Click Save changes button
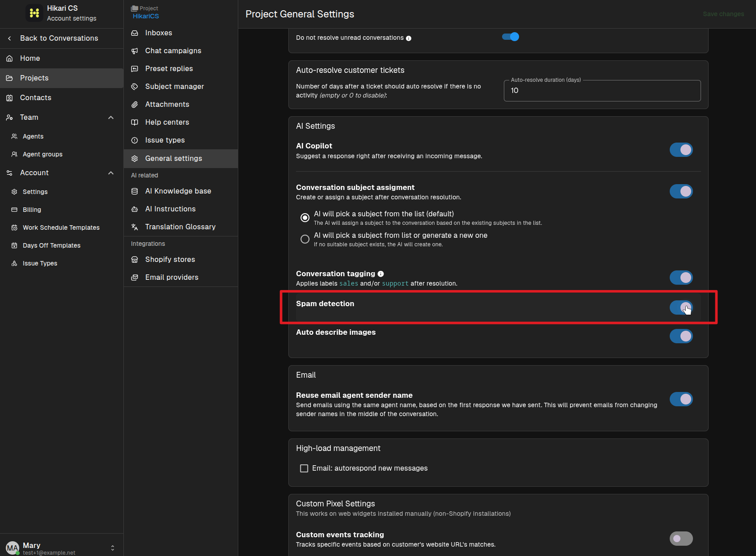 (723, 14)
